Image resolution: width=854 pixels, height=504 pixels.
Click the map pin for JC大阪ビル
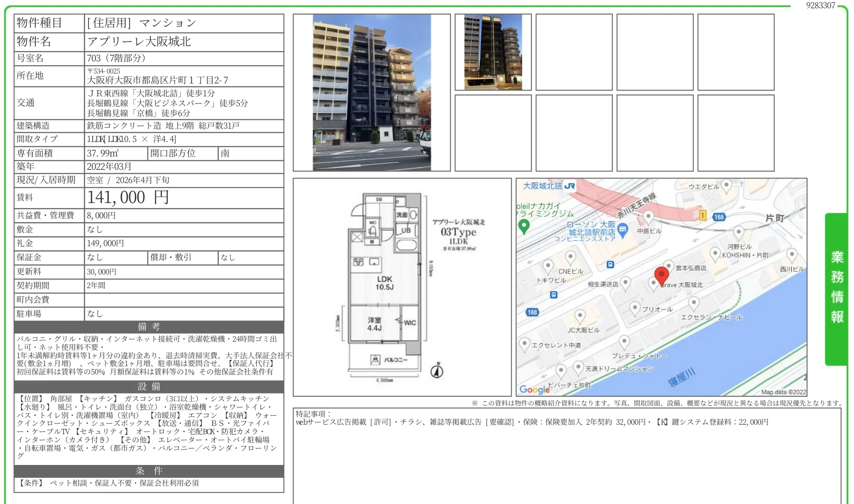click(580, 316)
